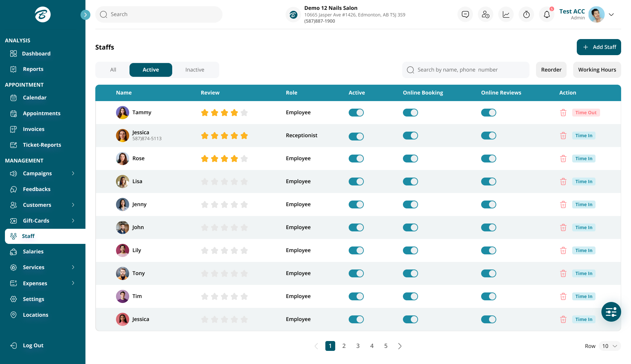This screenshot has height=364, width=631.
Task: Click the Add Staff button
Action: point(598,47)
